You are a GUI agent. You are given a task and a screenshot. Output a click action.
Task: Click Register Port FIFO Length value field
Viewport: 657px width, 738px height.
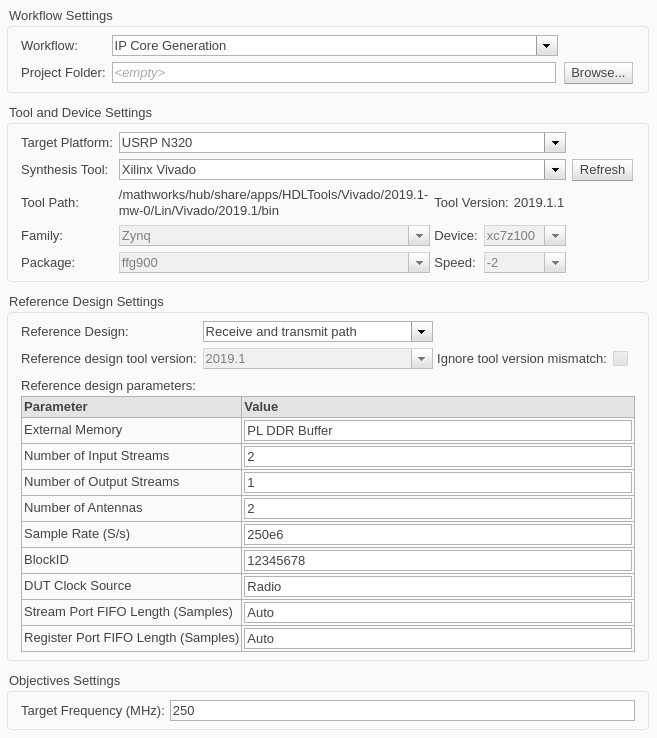coord(438,638)
